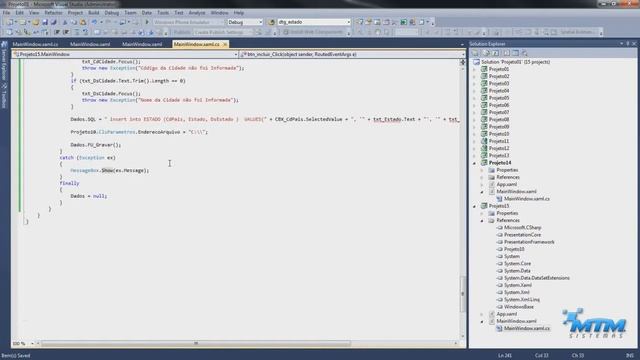Click green Start Page icon in toolbar

(x=403, y=22)
